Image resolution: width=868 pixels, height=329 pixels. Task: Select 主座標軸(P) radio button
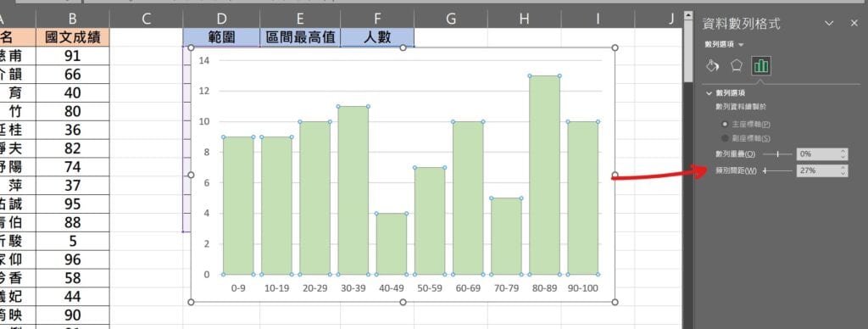tap(726, 125)
